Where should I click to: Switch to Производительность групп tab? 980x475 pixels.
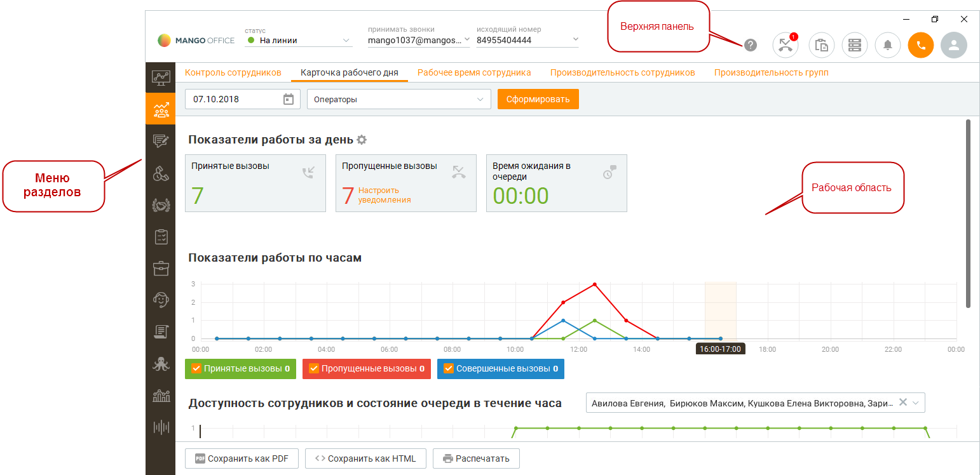(x=772, y=72)
